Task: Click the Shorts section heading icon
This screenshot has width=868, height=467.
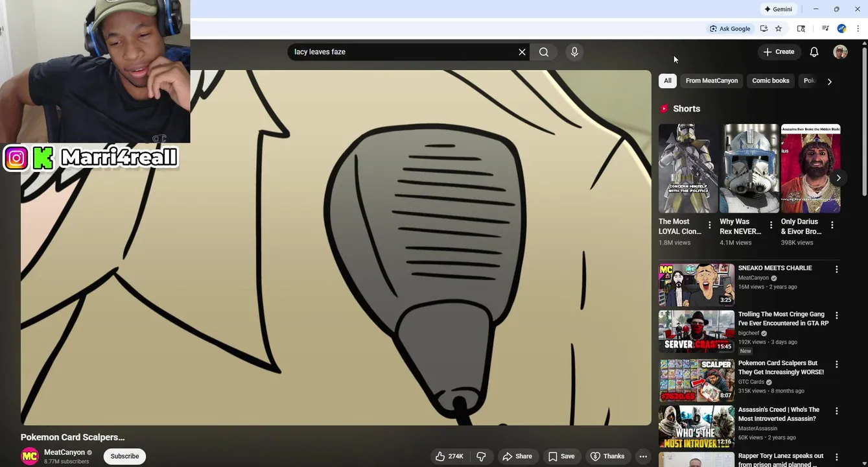Action: (x=664, y=109)
